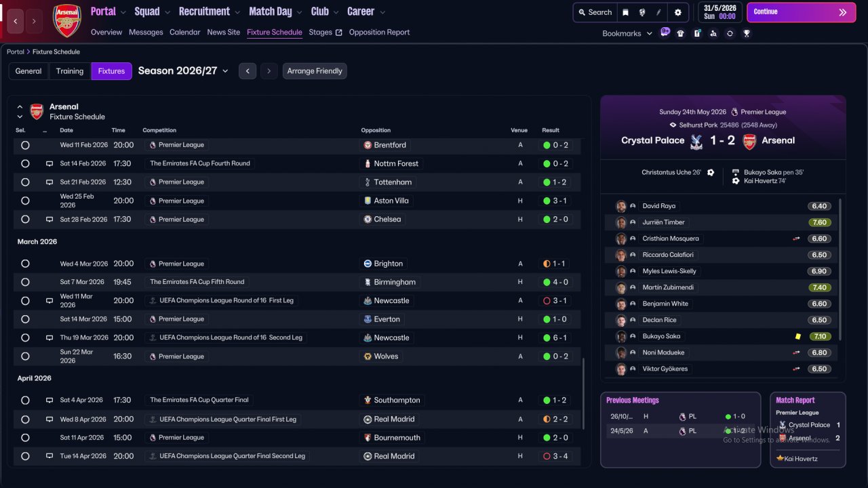Click the Brentford club badge icon
The width and height of the screenshot is (868, 488).
tap(368, 145)
